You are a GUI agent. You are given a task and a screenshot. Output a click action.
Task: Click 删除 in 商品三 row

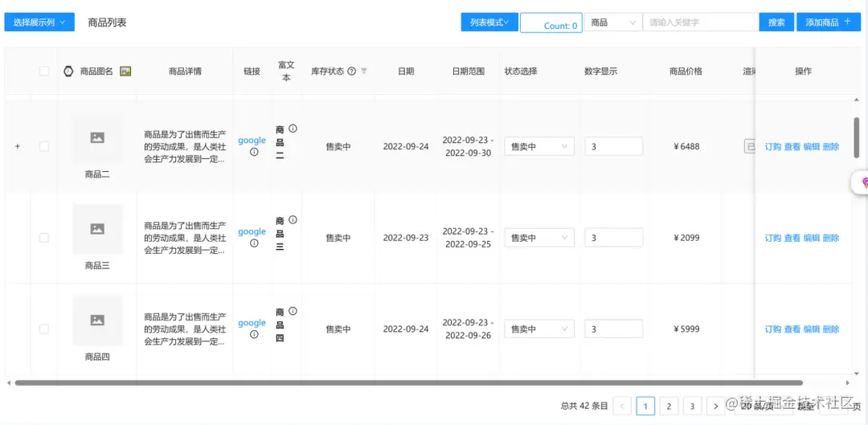click(831, 238)
